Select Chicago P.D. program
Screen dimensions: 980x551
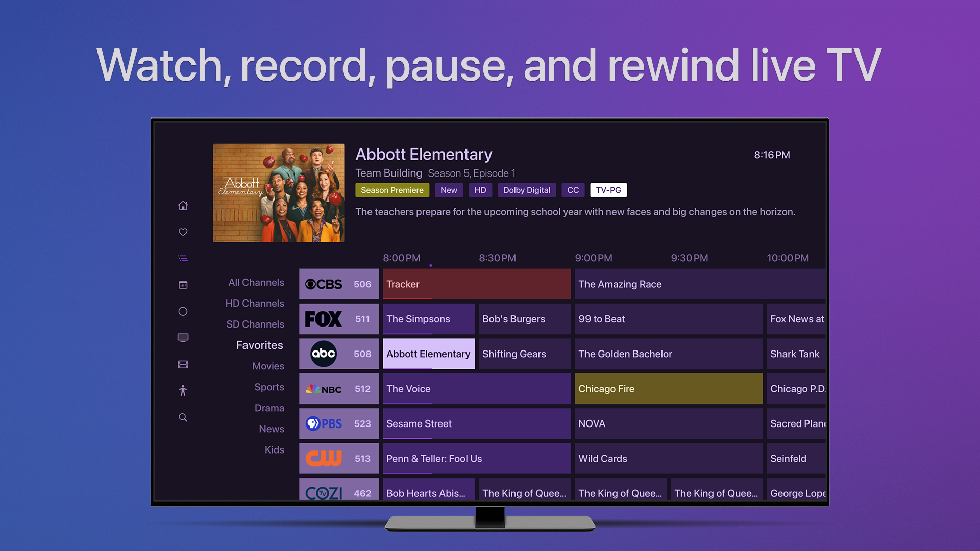[796, 389]
